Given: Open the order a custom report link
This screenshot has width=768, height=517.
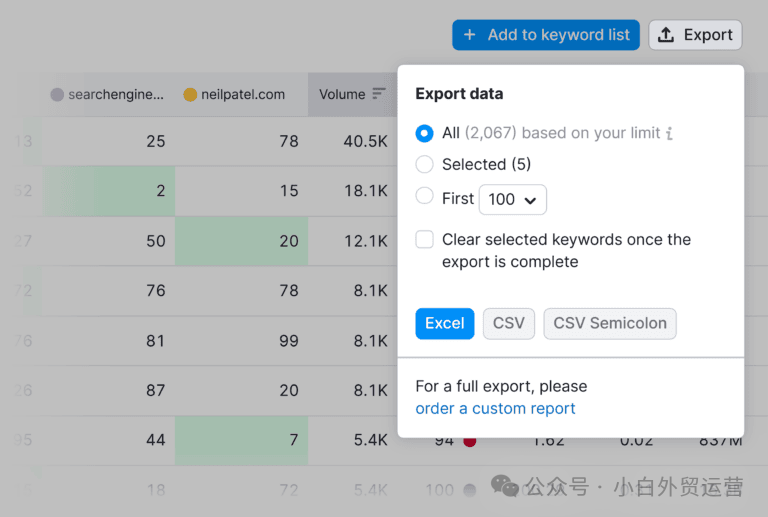Looking at the screenshot, I should click(495, 408).
